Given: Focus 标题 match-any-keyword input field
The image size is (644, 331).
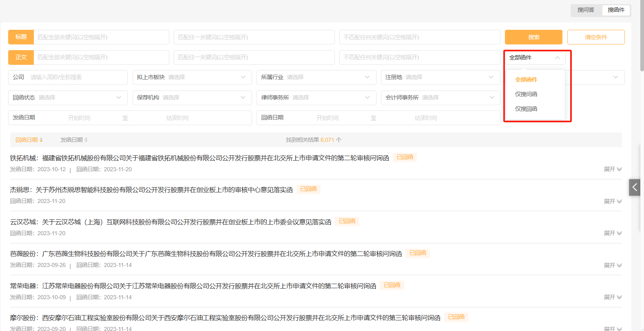Looking at the screenshot, I should point(254,37).
